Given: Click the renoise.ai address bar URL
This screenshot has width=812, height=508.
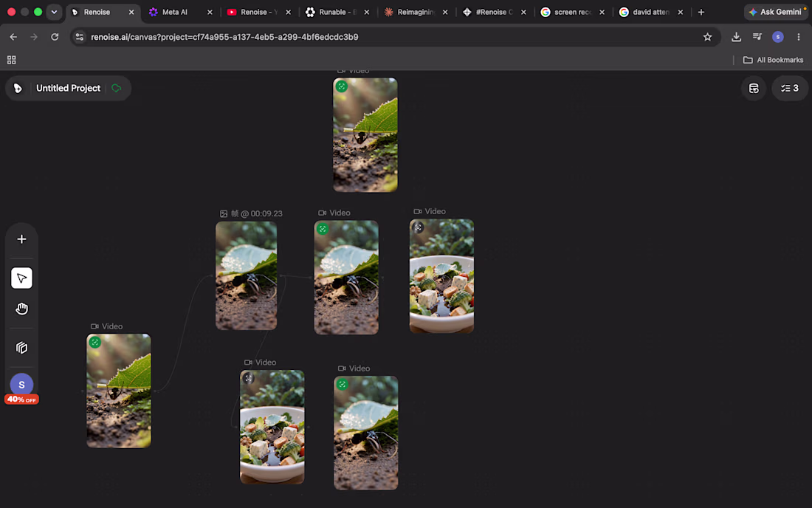Looking at the screenshot, I should pyautogui.click(x=224, y=37).
